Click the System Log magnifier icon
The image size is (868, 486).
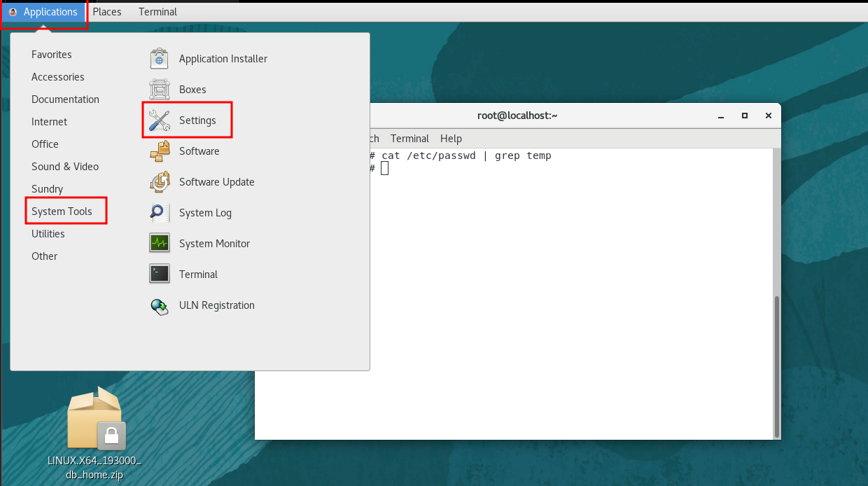point(160,213)
